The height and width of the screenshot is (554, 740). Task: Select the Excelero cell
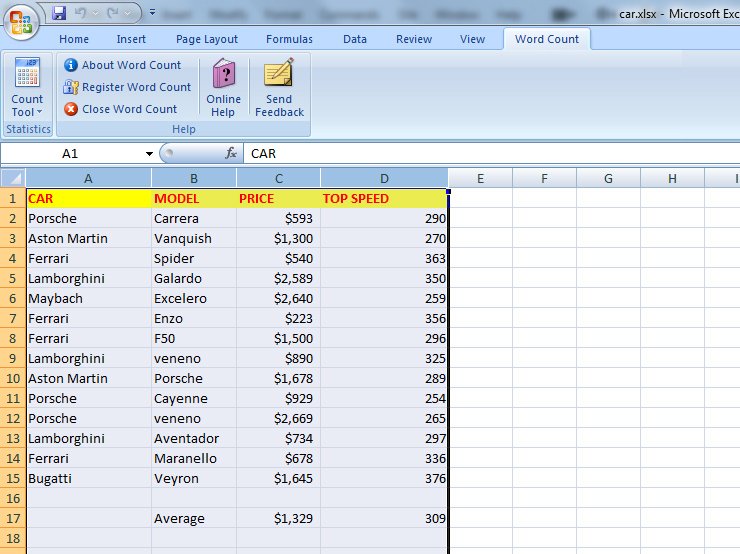[x=193, y=299]
